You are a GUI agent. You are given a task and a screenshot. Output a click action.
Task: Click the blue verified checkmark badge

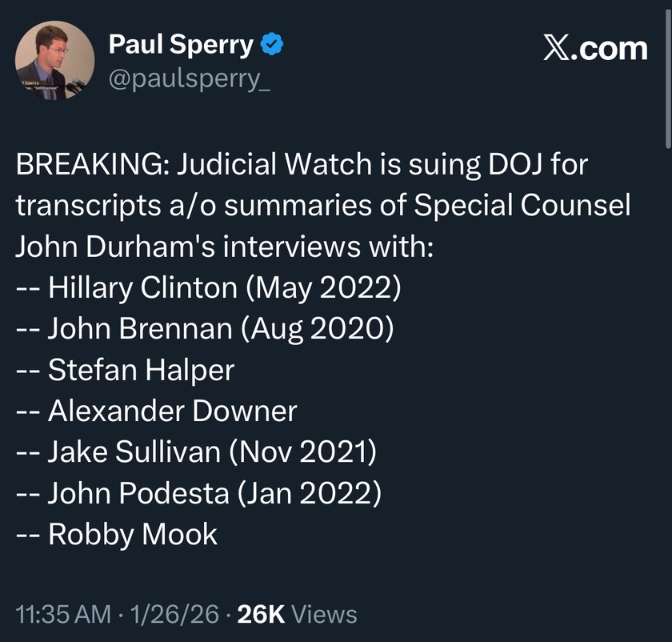273,46
